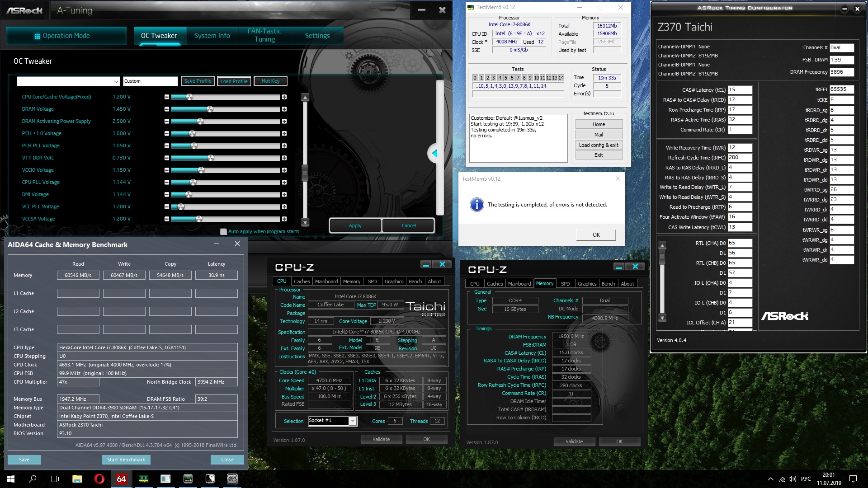This screenshot has height=488, width=868.
Task: Click the AIDA64 taskbar icon
Action: coord(121,479)
